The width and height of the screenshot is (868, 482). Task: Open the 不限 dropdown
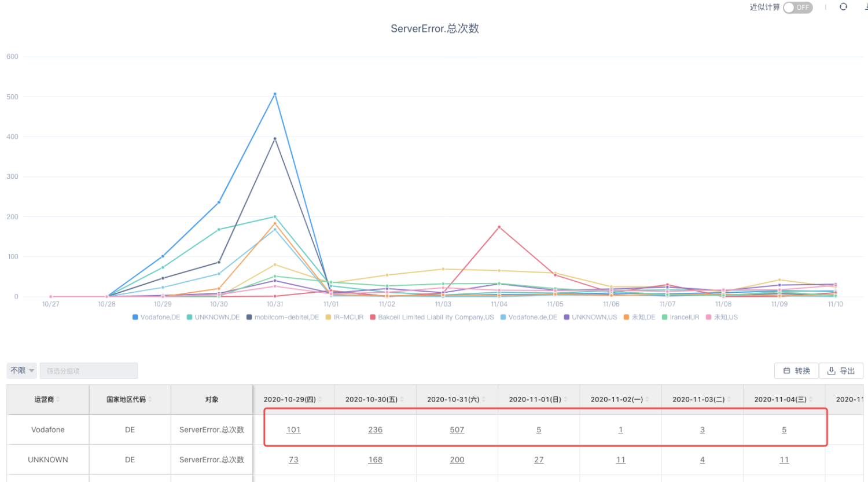[22, 370]
